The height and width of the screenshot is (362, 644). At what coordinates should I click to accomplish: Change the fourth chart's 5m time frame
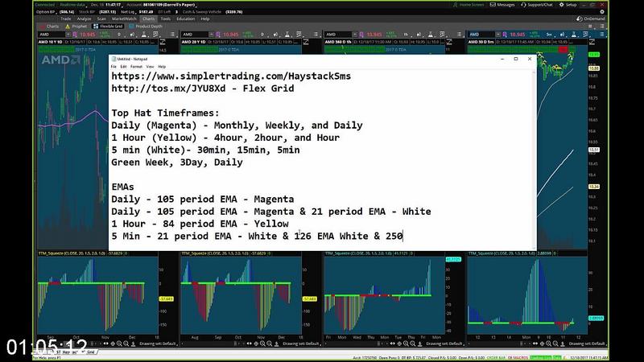tap(549, 35)
